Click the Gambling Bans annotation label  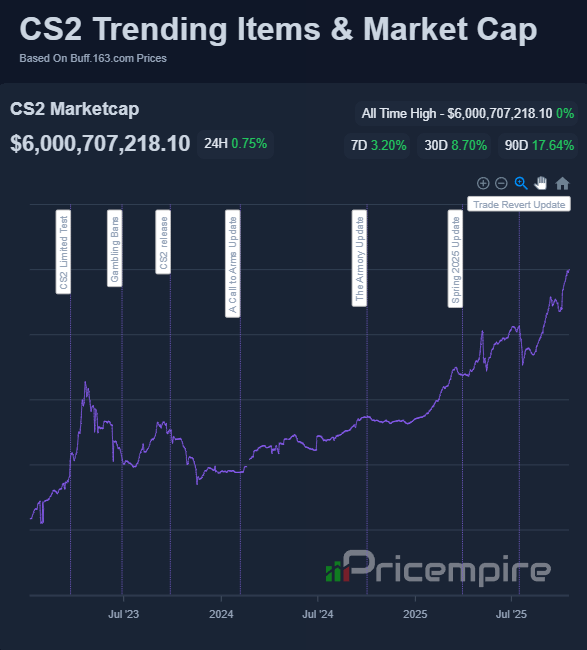[115, 248]
